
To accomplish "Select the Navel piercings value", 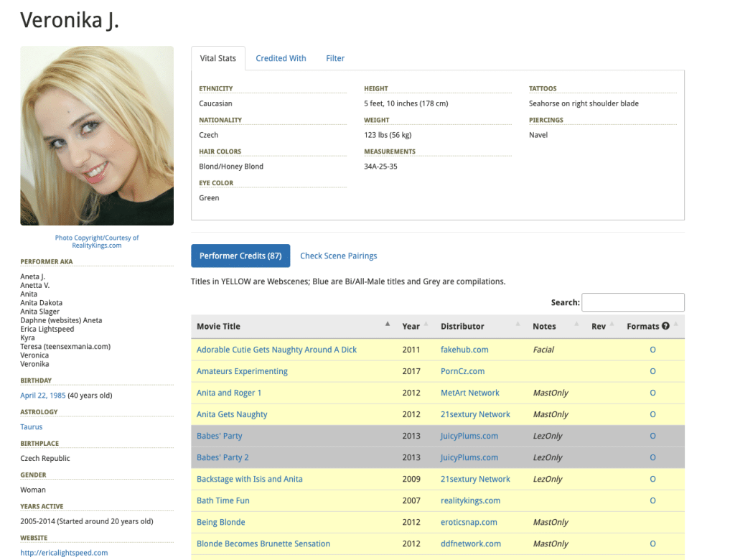I will (538, 134).
